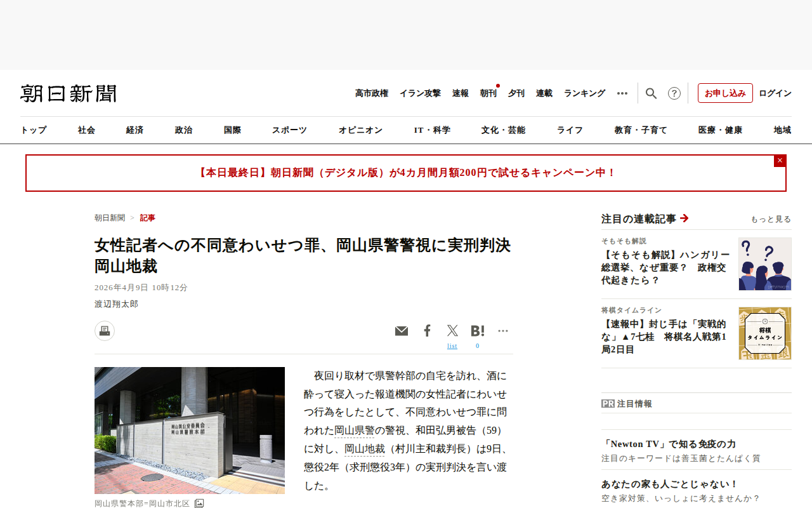The image size is (812, 508).
Task: Go to the ライフ section tab
Action: pyautogui.click(x=570, y=130)
